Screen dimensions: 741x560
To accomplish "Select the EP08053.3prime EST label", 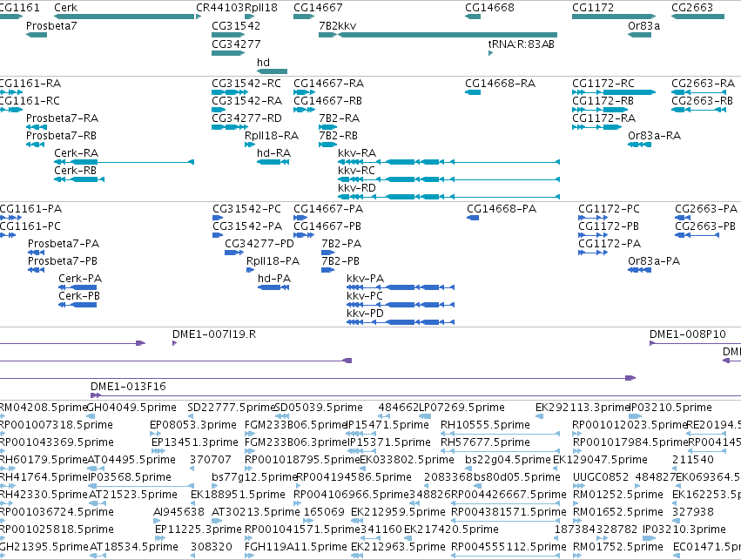I will [x=192, y=425].
